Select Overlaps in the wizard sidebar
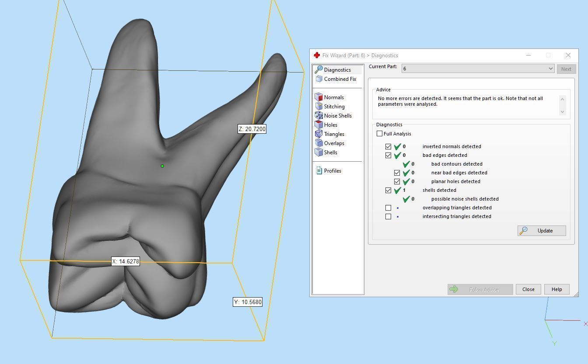Viewport: 588px width, 364px height. point(334,143)
